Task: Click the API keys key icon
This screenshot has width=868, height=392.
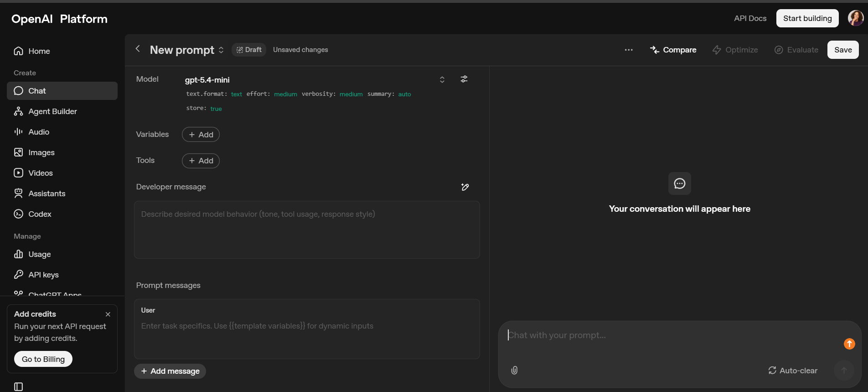Action: (x=18, y=275)
